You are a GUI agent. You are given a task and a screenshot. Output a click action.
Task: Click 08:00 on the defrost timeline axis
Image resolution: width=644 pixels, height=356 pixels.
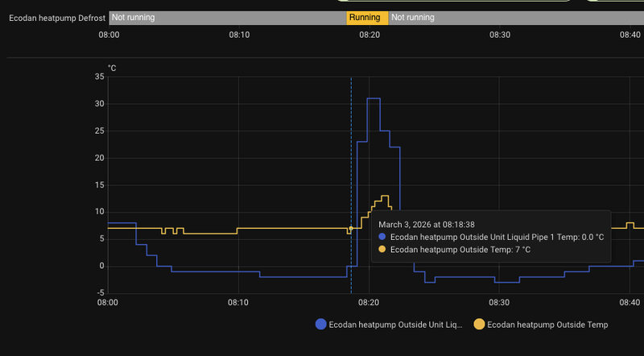coord(109,35)
